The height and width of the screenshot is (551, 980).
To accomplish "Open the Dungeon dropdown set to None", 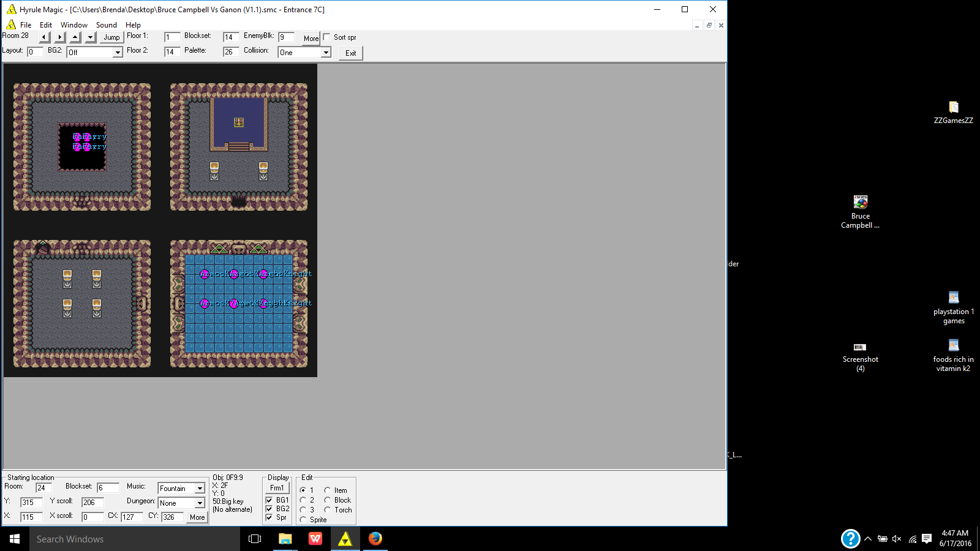I will point(181,503).
